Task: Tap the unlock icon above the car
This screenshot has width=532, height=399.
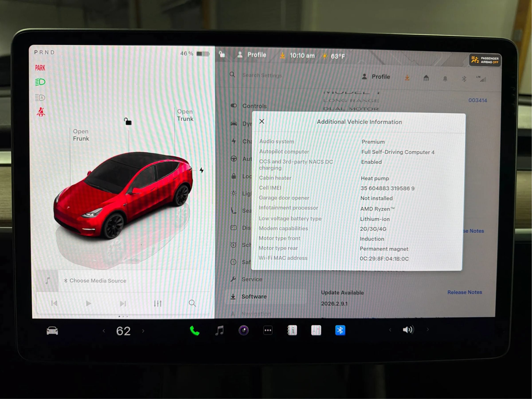Action: [x=128, y=121]
